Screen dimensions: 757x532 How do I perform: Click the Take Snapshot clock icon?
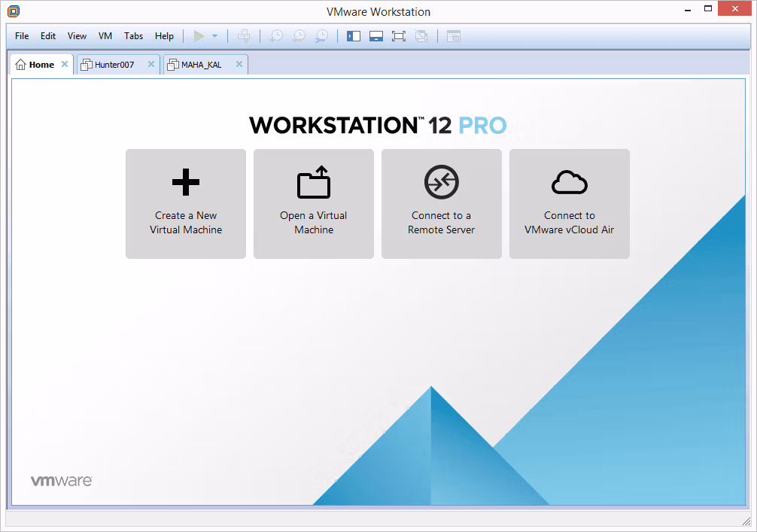point(276,36)
